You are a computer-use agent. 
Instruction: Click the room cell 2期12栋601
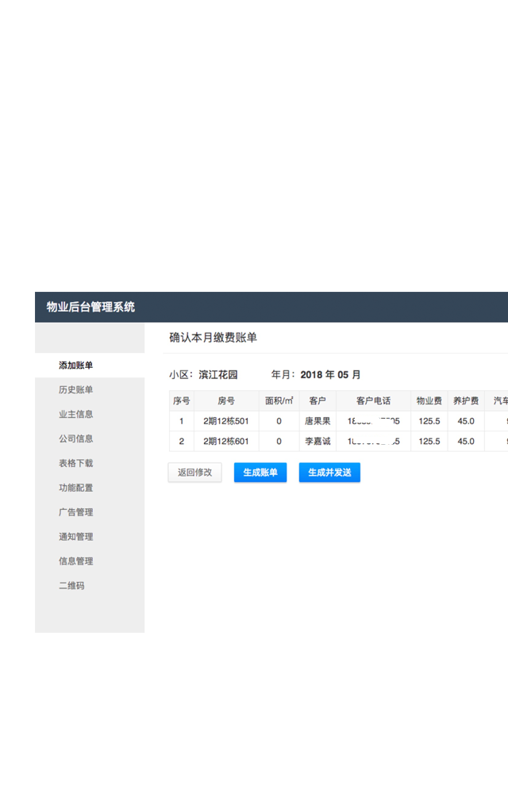click(226, 442)
